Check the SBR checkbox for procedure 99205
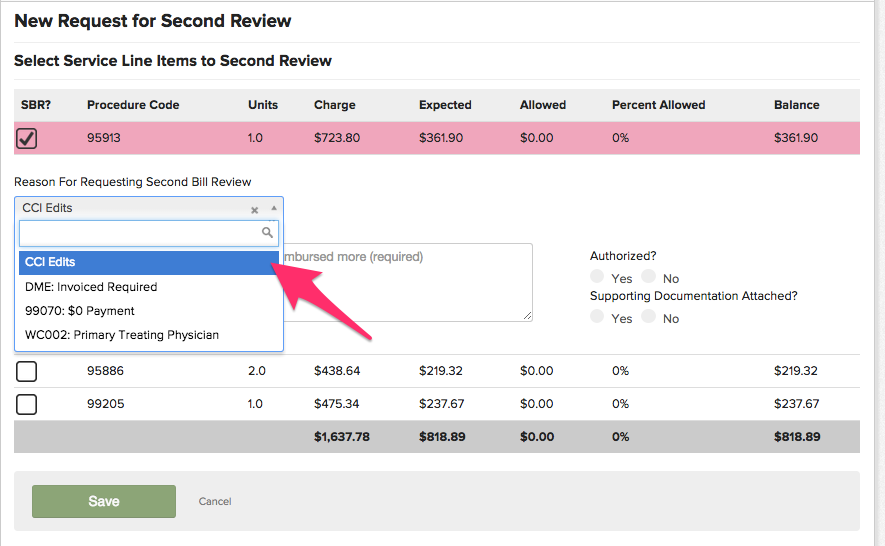Viewport: 885px width, 546px height. click(27, 404)
